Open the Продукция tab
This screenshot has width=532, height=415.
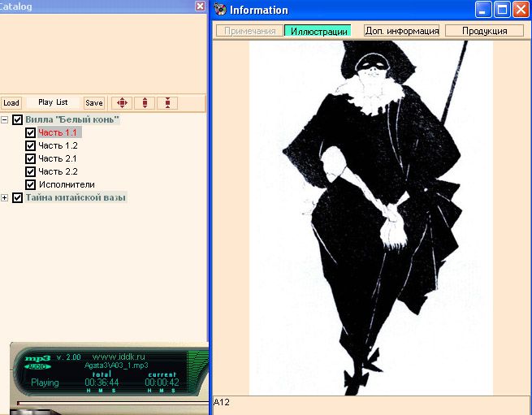(x=484, y=31)
